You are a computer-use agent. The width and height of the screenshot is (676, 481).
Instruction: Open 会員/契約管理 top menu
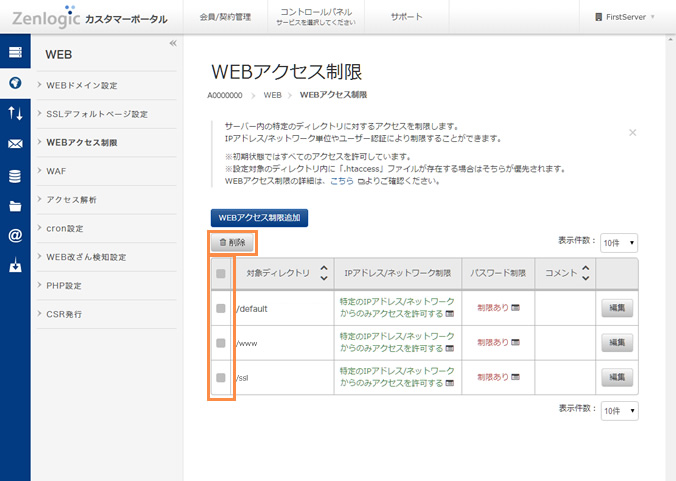coord(225,17)
